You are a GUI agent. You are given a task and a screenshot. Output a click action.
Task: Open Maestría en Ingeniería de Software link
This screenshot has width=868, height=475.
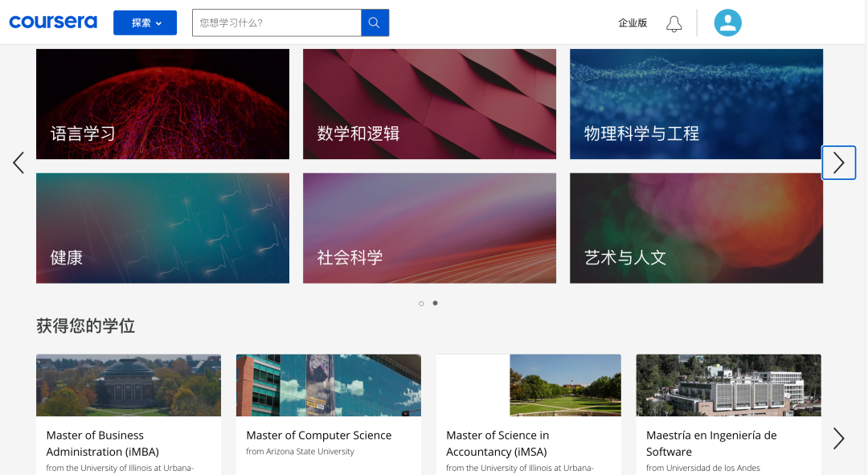pyautogui.click(x=711, y=444)
